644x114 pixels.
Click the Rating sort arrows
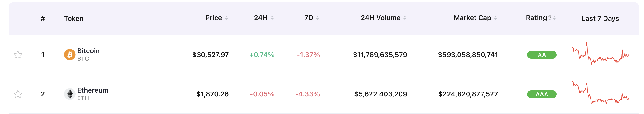(554, 18)
